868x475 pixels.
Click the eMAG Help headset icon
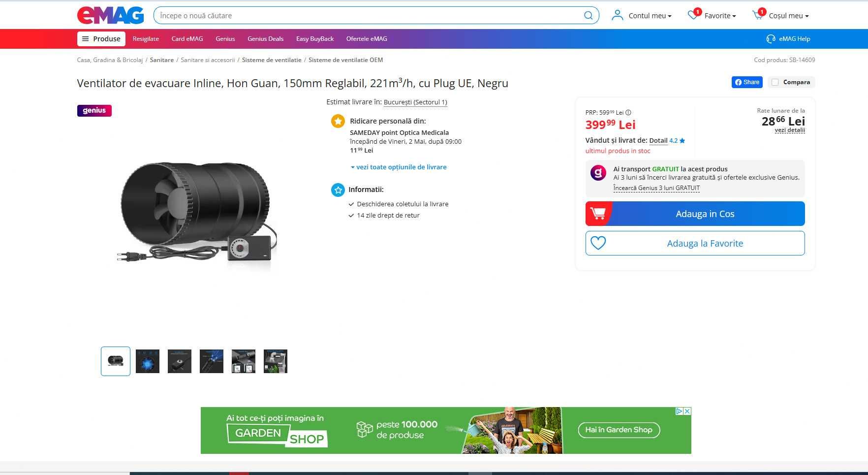click(771, 39)
